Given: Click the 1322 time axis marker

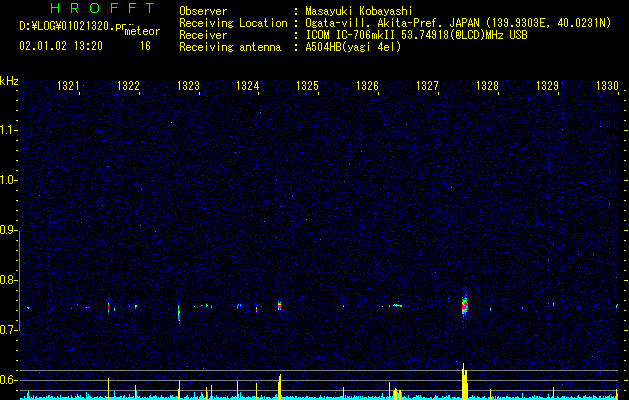Looking at the screenshot, I should (128, 85).
